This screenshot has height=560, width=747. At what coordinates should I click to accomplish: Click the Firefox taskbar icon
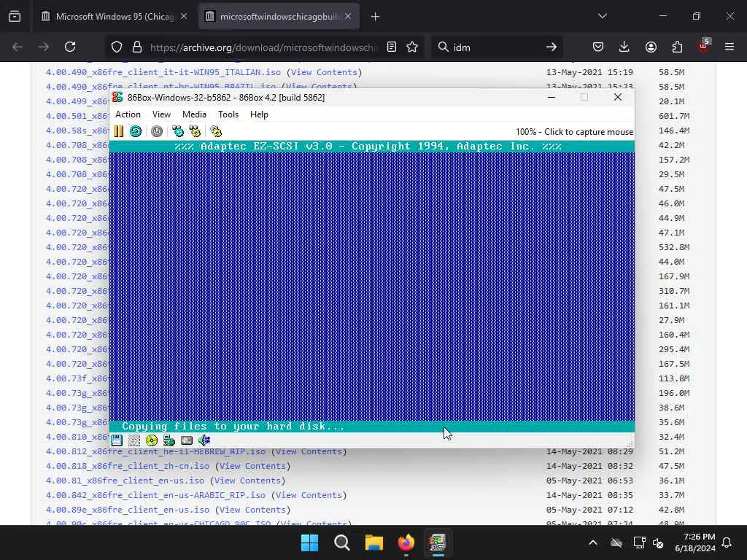pyautogui.click(x=406, y=542)
